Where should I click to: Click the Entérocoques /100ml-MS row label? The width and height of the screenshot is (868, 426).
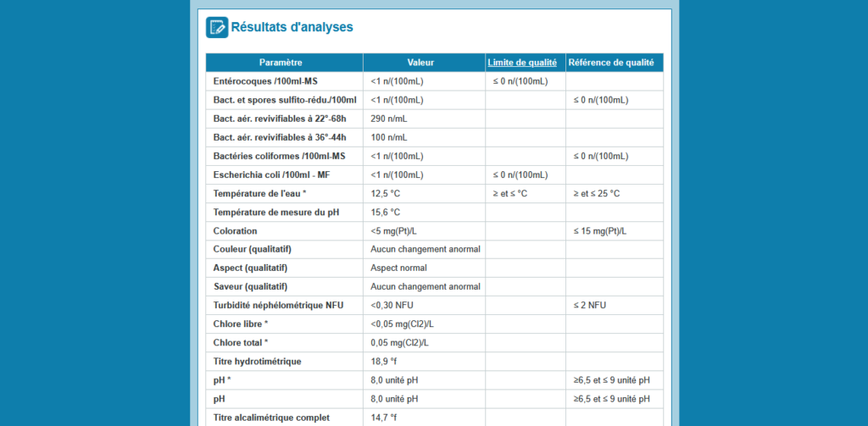[x=268, y=81]
